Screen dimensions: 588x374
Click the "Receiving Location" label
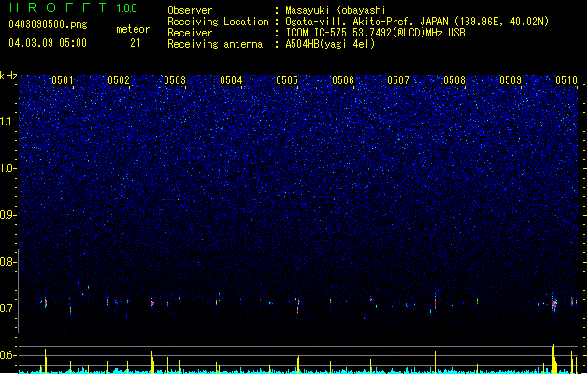[218, 22]
